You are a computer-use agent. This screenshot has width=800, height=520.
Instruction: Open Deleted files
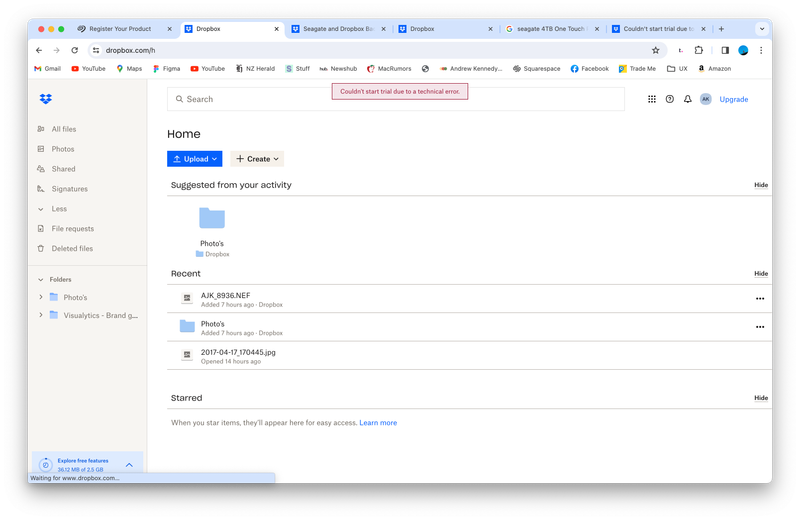coord(65,249)
